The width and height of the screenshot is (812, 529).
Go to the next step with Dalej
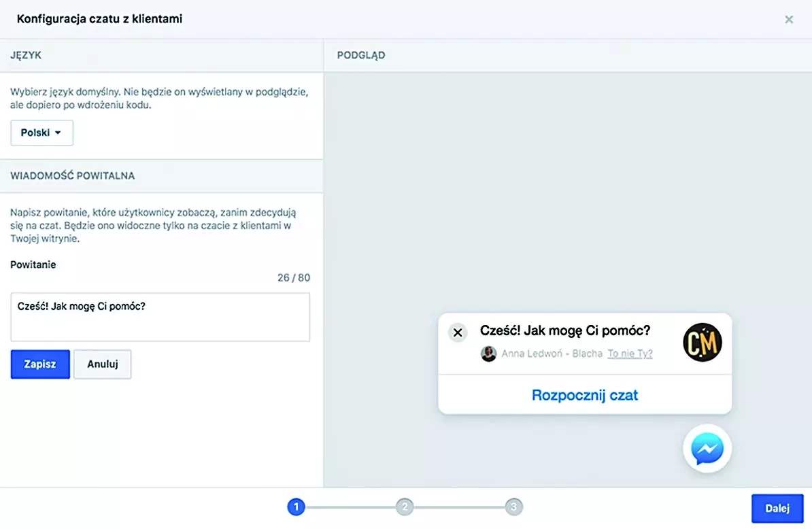pyautogui.click(x=777, y=508)
